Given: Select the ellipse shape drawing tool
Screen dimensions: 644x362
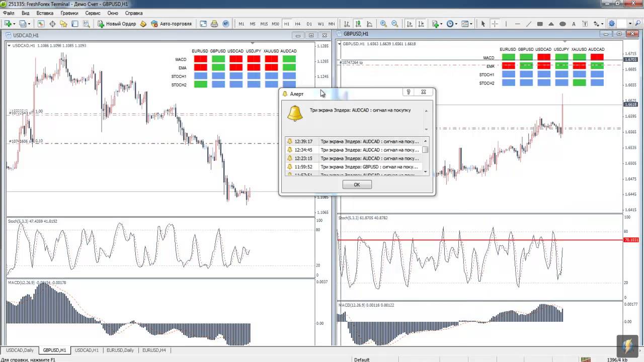Looking at the screenshot, I should (x=562, y=24).
